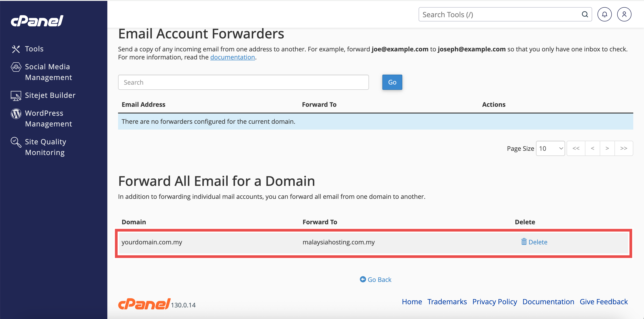Expand the Page Size dropdown
This screenshot has width=644, height=319.
click(x=550, y=149)
